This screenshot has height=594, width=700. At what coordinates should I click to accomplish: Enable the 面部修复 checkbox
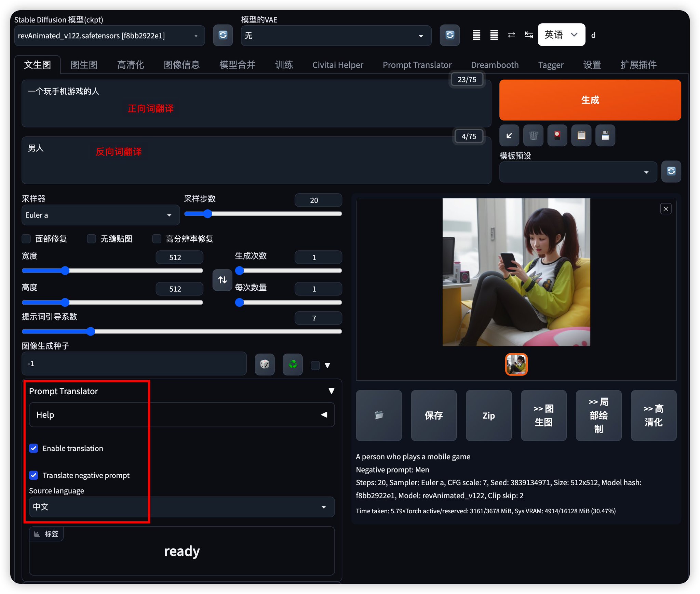click(26, 239)
